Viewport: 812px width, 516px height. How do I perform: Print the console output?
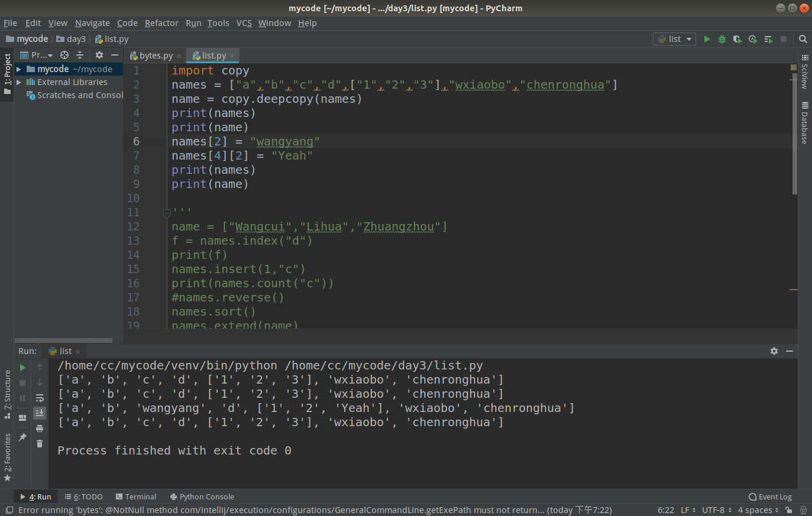[40, 429]
